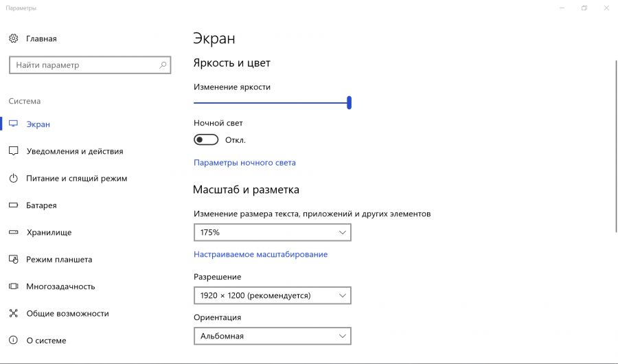Image resolution: width=618 pixels, height=364 pixels.
Task: Click Настраиваемое масштабирование link
Action: (x=260, y=254)
